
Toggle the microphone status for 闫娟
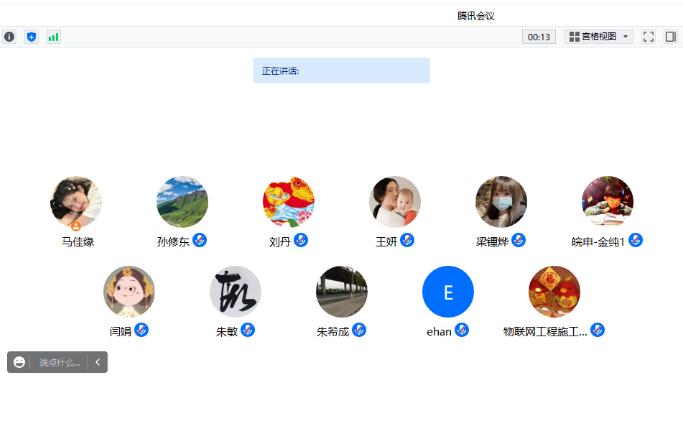pos(142,330)
